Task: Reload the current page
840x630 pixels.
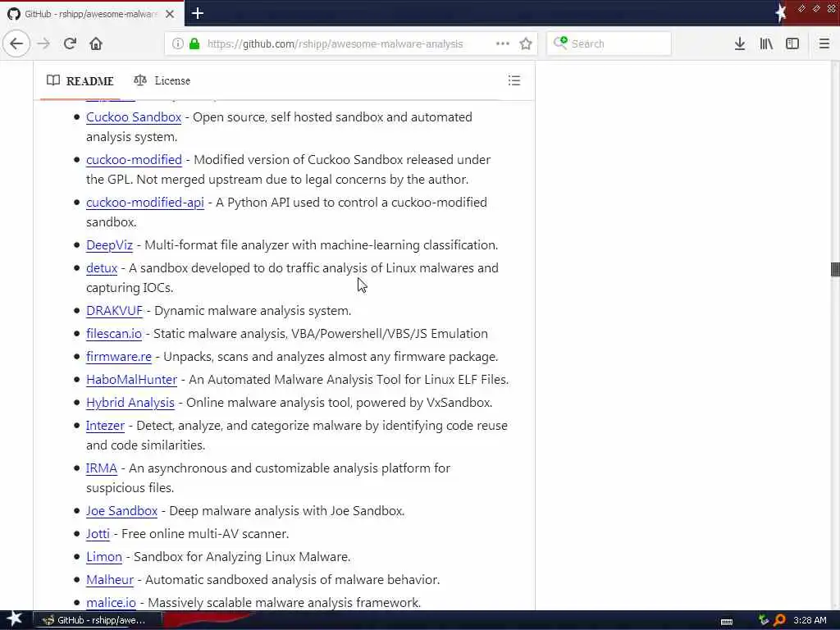Action: [x=71, y=43]
